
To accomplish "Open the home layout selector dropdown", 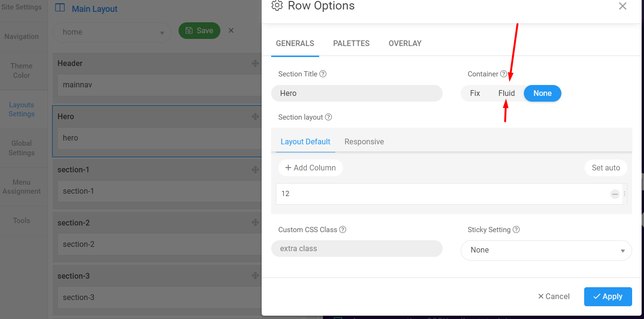I will (x=112, y=32).
